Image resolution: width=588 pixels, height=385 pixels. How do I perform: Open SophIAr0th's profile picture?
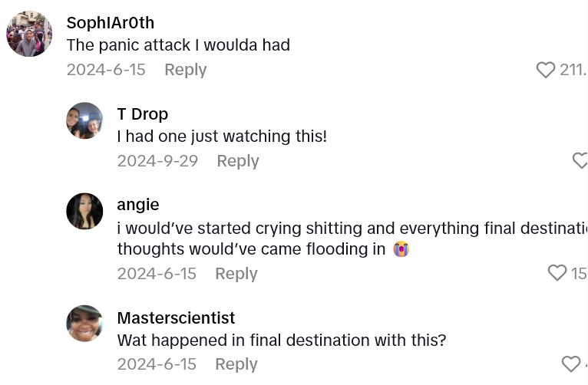point(29,34)
